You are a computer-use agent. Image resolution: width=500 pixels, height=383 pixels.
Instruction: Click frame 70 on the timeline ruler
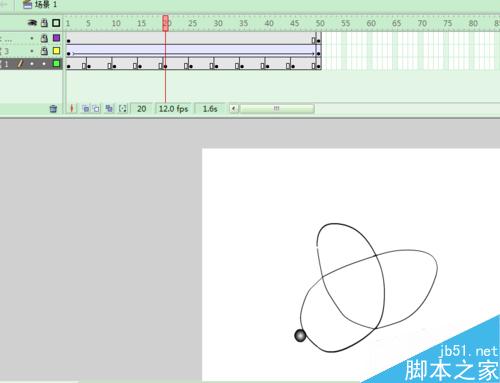[422, 23]
